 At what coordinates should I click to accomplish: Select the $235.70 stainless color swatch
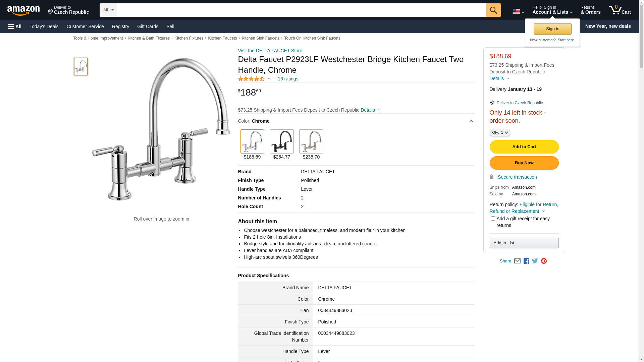311,141
